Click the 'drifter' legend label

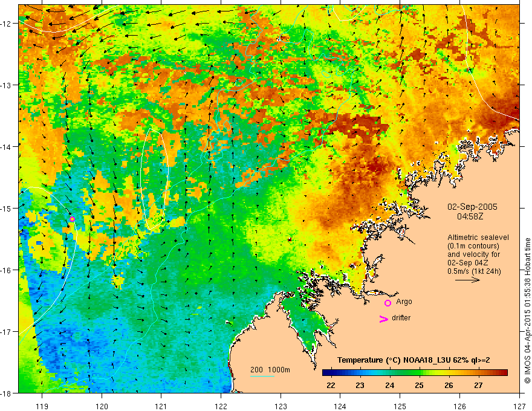point(401,318)
